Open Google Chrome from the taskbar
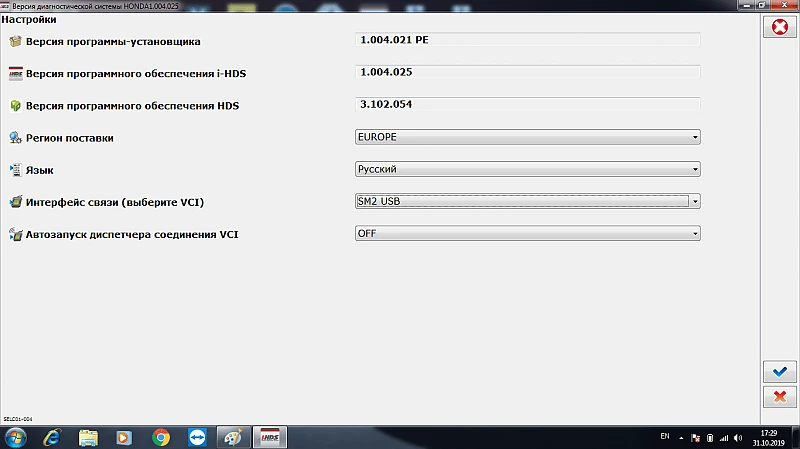This screenshot has width=800, height=449. click(x=161, y=437)
